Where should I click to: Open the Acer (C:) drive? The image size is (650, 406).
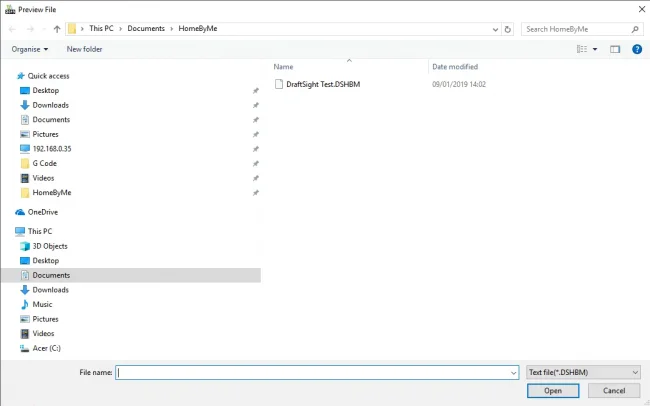(x=47, y=348)
